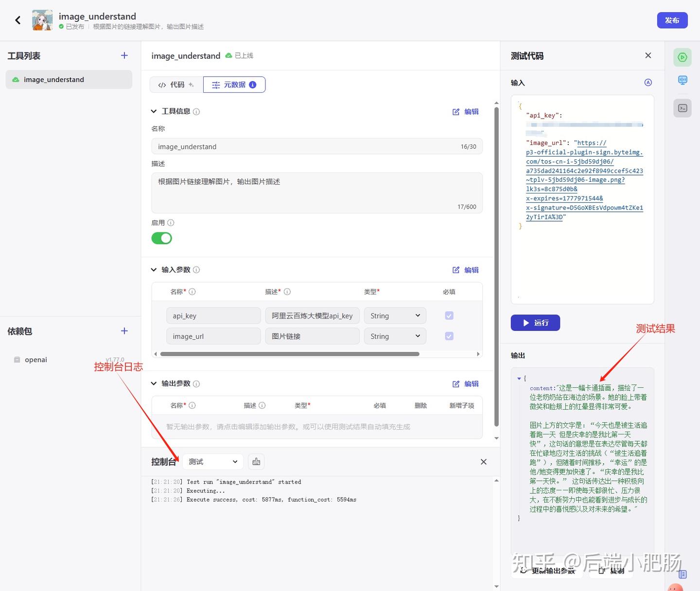
Task: Show the info icon beside 启用
Action: (171, 223)
